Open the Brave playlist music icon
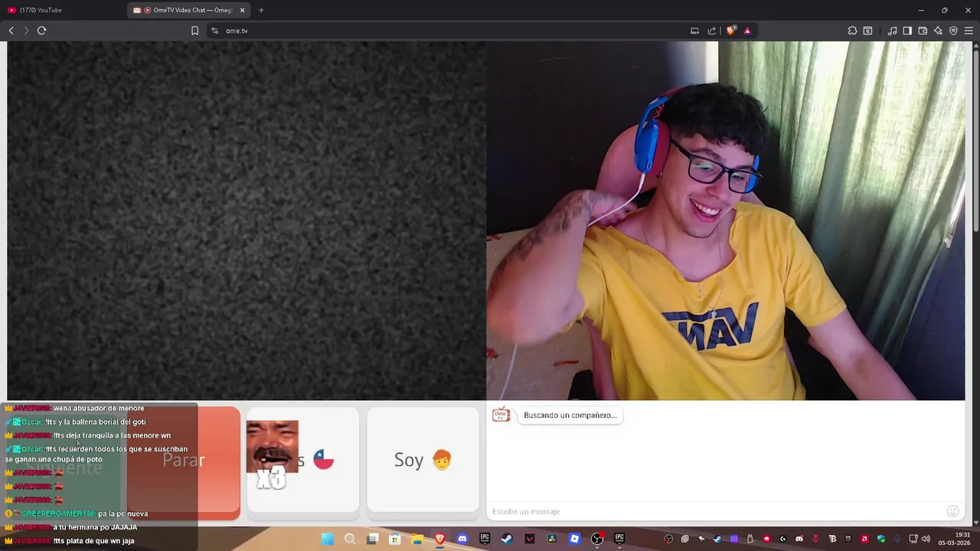 tap(892, 31)
